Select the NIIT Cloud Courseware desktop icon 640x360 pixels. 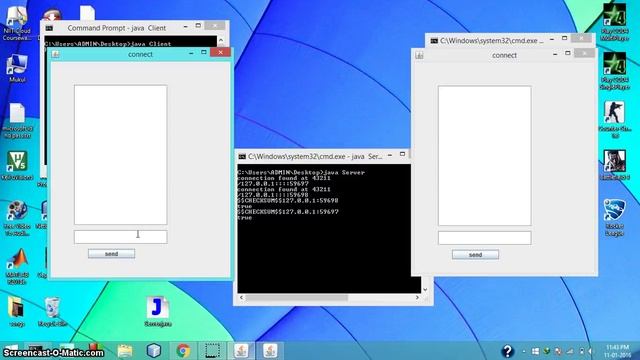[x=16, y=23]
